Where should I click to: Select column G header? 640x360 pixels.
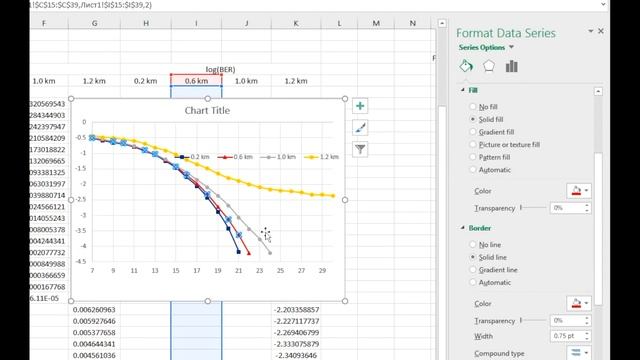click(94, 23)
